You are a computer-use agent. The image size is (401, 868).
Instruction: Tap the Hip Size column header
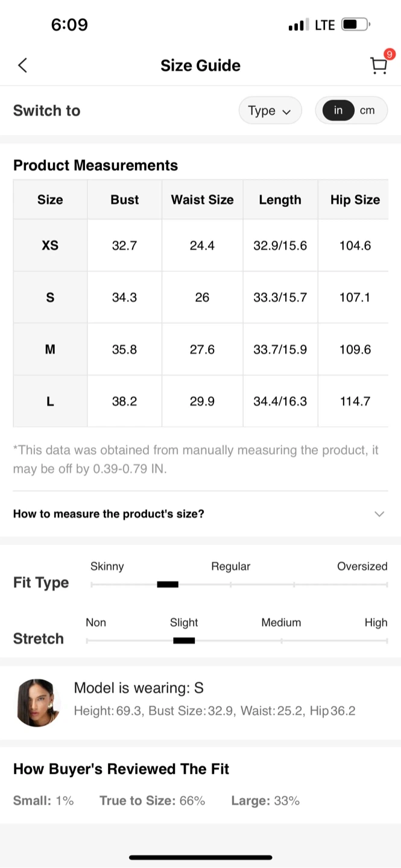pos(355,200)
